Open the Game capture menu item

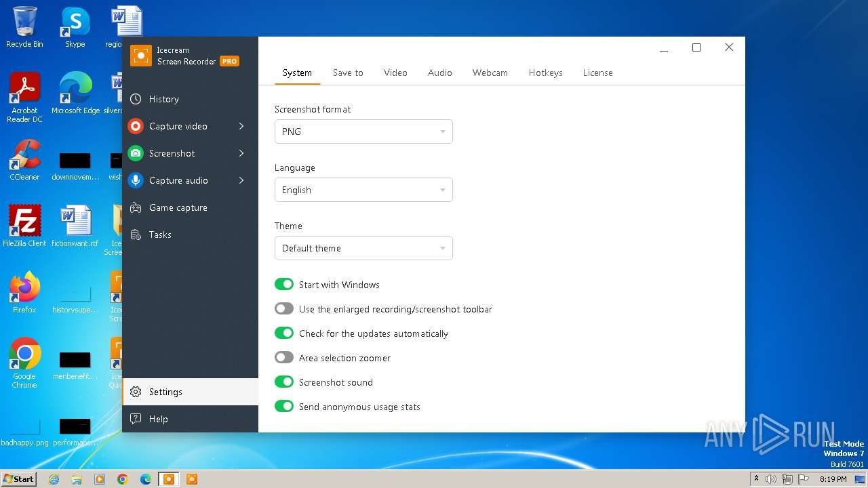click(191, 207)
